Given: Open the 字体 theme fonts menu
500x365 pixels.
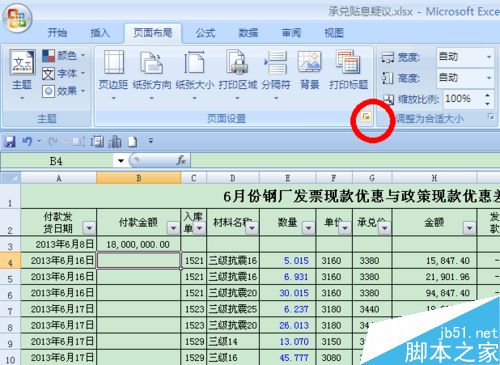Looking at the screenshot, I should (x=64, y=73).
